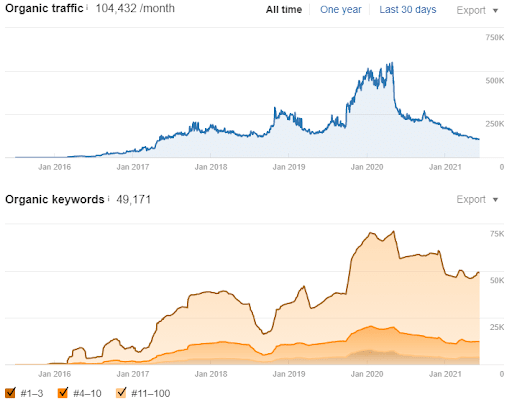Switch to One year range
The height and width of the screenshot is (399, 512).
341,10
